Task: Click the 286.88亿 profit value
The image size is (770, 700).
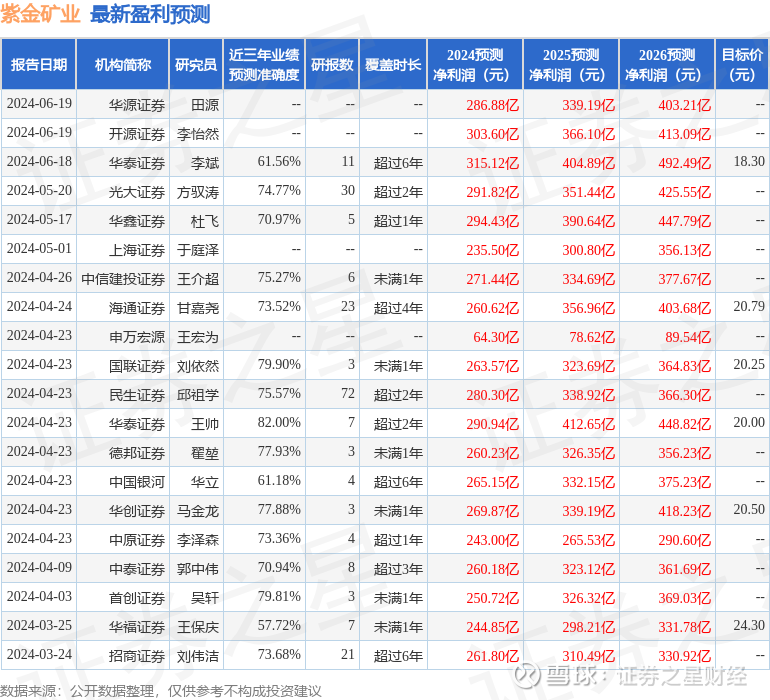Action: [493, 105]
